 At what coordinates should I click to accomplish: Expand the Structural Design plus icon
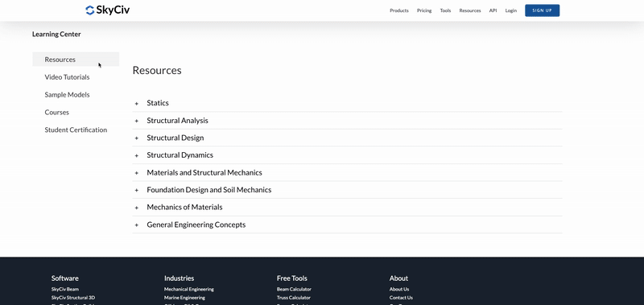pyautogui.click(x=137, y=138)
